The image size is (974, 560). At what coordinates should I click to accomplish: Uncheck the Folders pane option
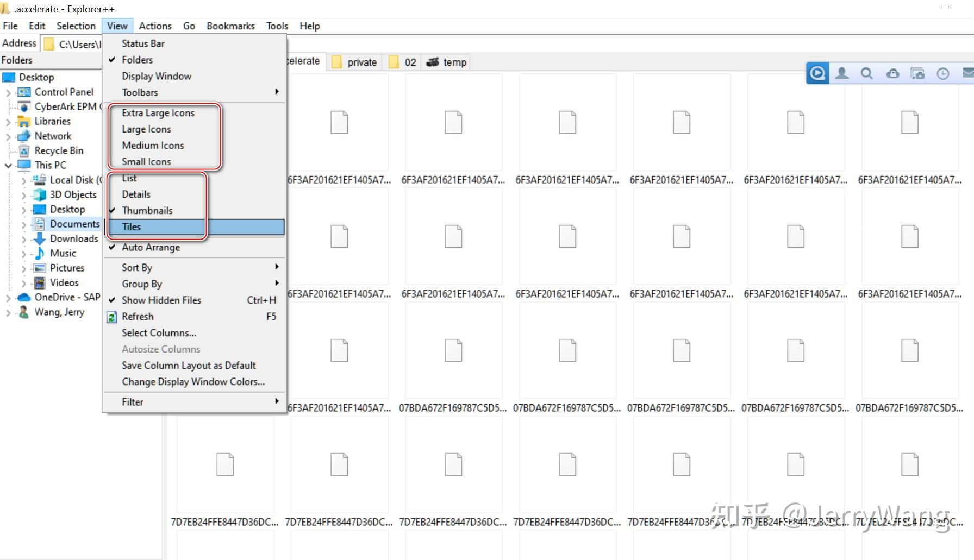(x=195, y=60)
